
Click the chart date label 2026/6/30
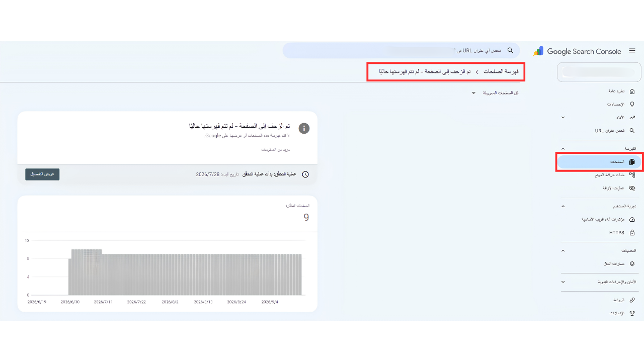70,302
